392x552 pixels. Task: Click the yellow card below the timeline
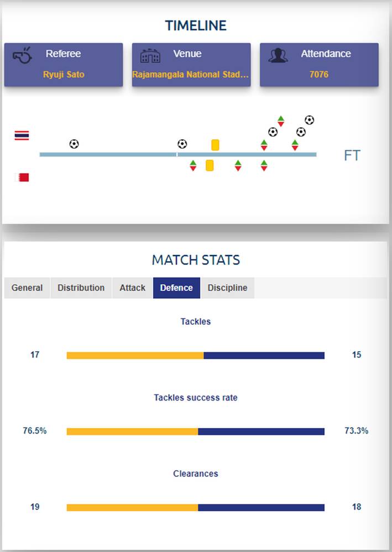[210, 165]
